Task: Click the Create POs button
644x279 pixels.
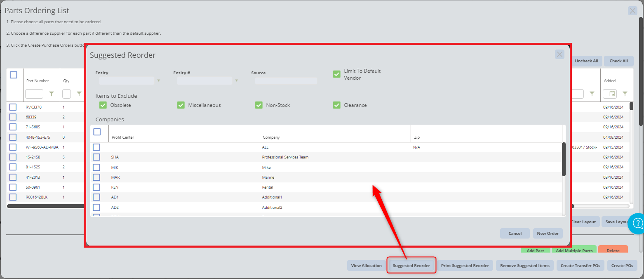Action: pyautogui.click(x=623, y=265)
